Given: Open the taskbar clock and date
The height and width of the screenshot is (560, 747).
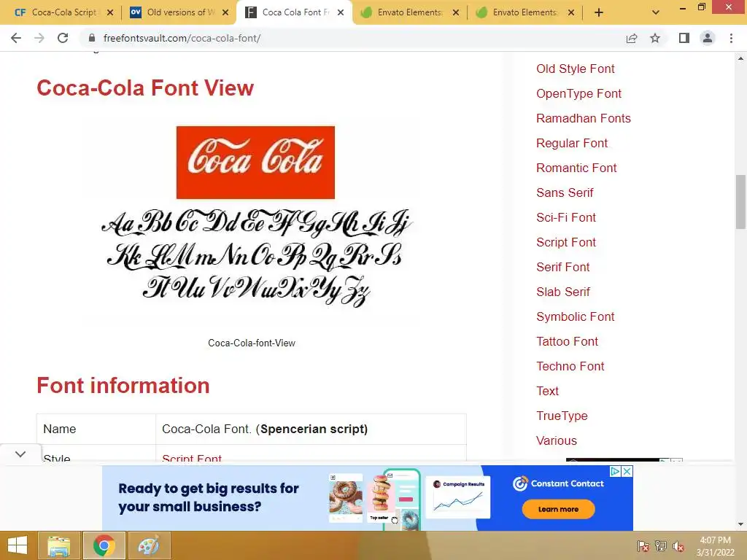Looking at the screenshot, I should pos(715,546).
